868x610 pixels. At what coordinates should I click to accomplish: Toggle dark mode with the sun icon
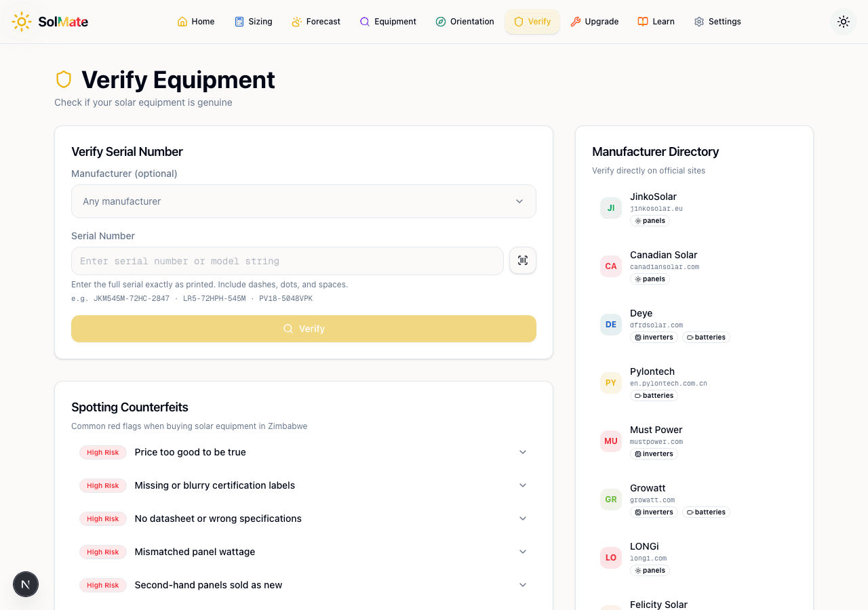843,21
